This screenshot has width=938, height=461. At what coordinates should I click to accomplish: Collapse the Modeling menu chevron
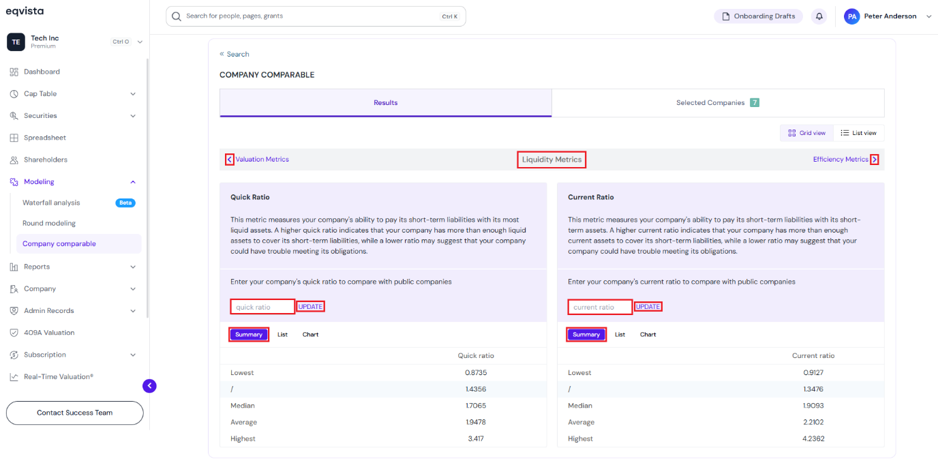coord(133,182)
